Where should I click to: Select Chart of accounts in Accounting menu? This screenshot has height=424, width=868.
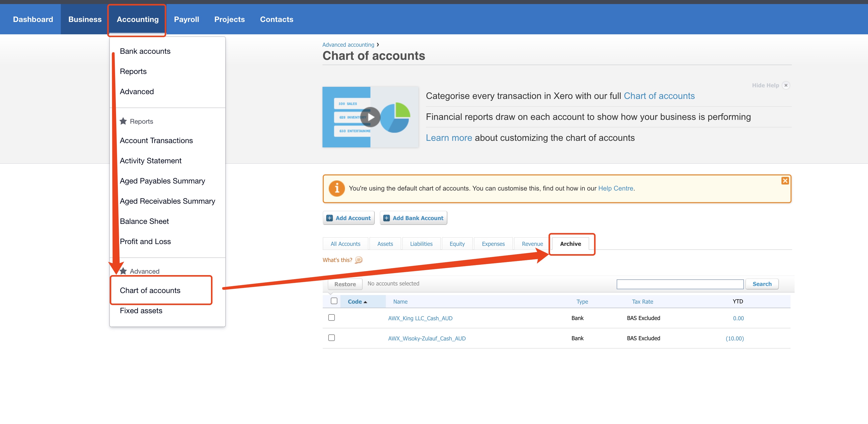[150, 290]
